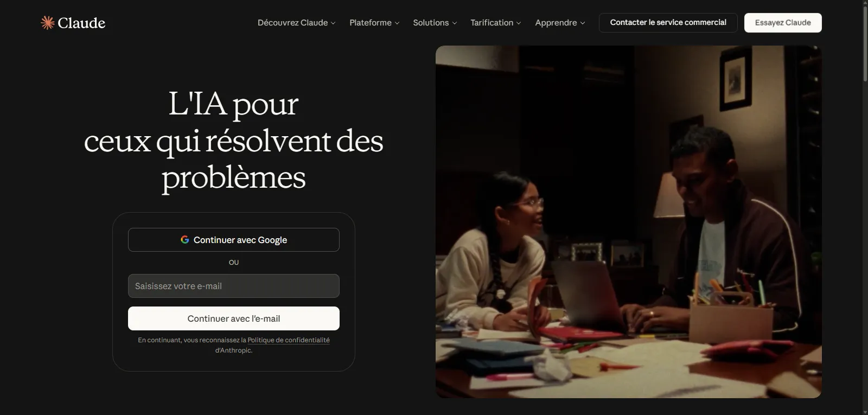Click the Essayez Claude button

(783, 23)
